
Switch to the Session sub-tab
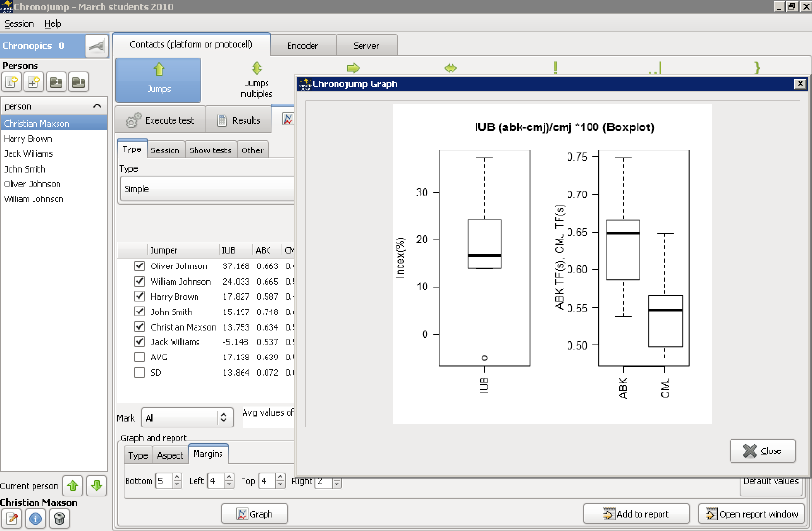pos(165,150)
